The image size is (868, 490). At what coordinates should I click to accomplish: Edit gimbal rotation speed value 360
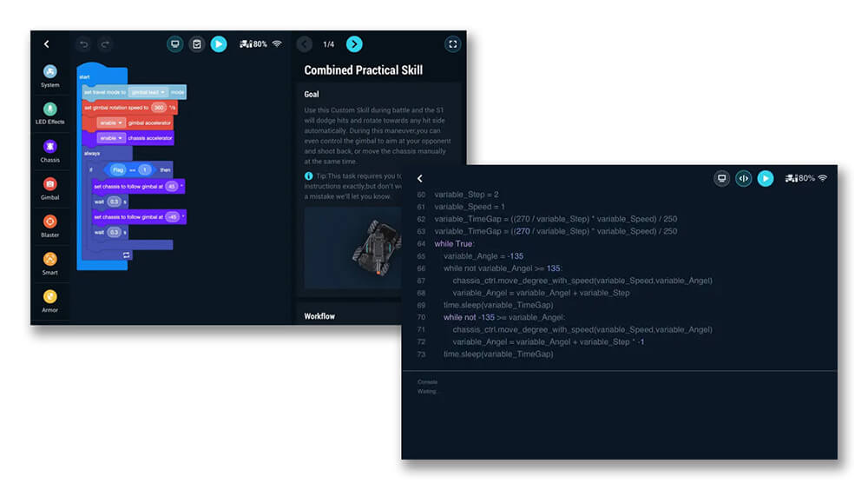click(159, 108)
